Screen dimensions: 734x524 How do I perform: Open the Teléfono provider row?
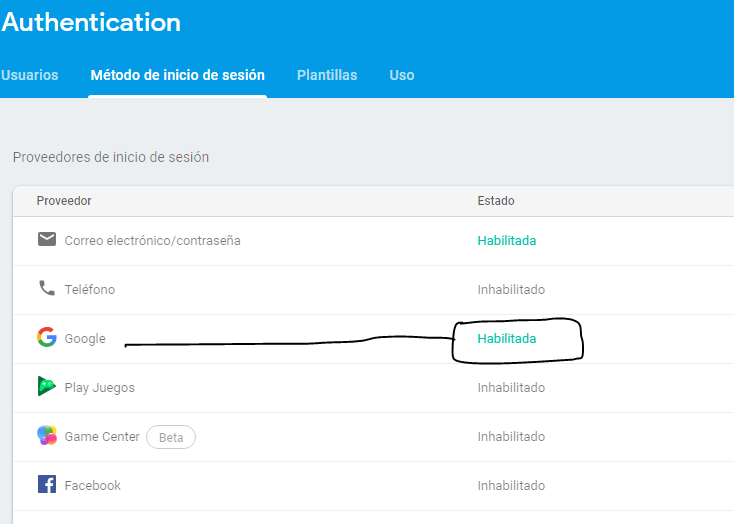(x=90, y=289)
